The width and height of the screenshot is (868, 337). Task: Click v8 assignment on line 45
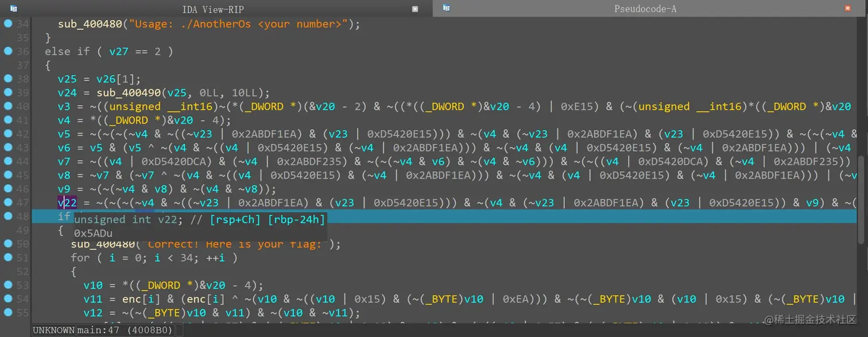pyautogui.click(x=64, y=176)
